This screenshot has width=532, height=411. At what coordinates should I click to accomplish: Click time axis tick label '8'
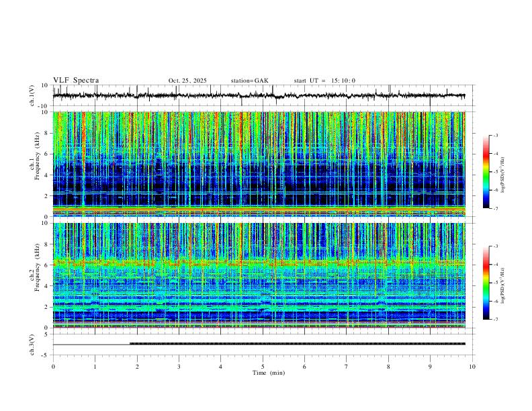pos(388,367)
